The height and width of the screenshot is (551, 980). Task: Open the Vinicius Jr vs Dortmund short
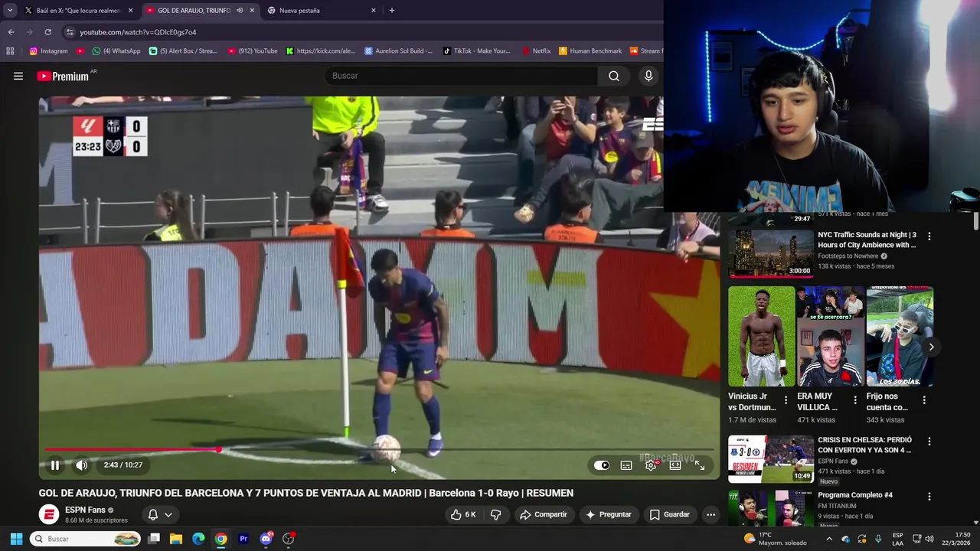[761, 337]
